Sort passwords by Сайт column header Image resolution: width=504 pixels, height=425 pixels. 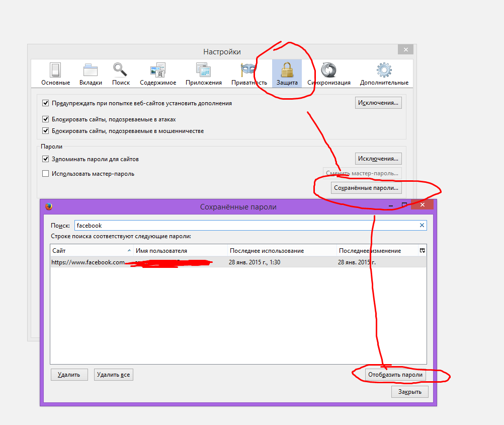91,251
